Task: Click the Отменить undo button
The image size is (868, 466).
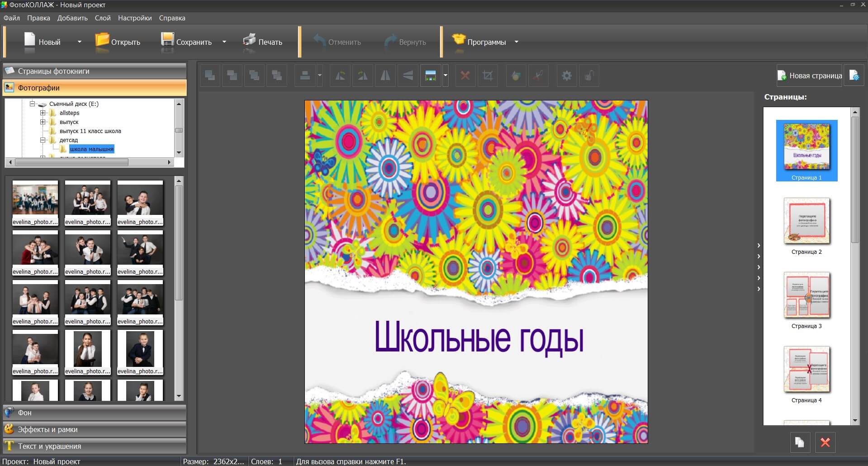Action: pos(337,42)
